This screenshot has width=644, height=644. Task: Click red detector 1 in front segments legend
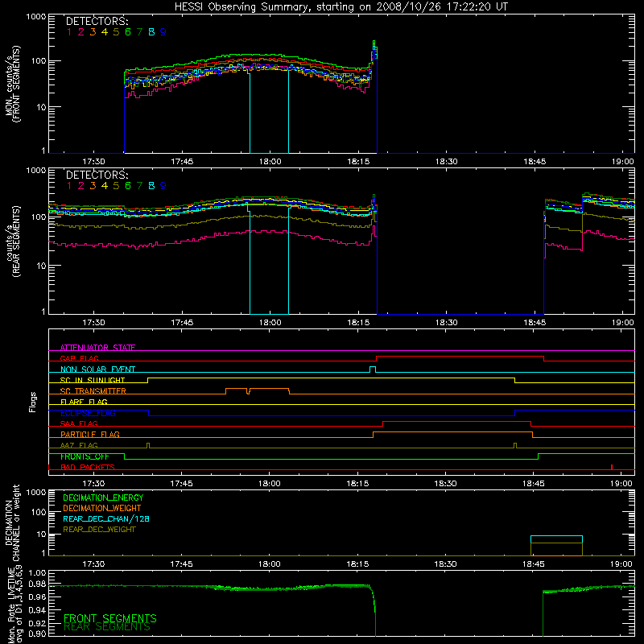69,31
